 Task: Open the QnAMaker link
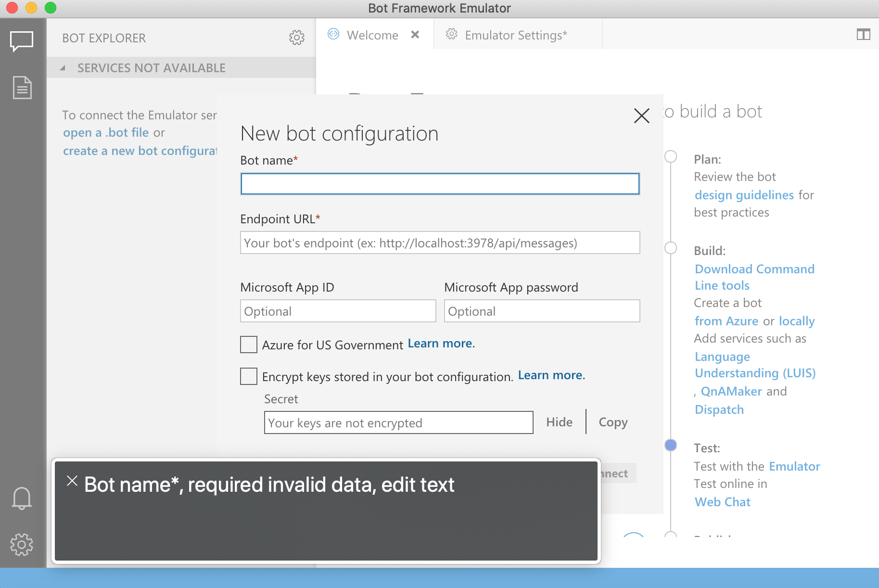[x=731, y=391]
